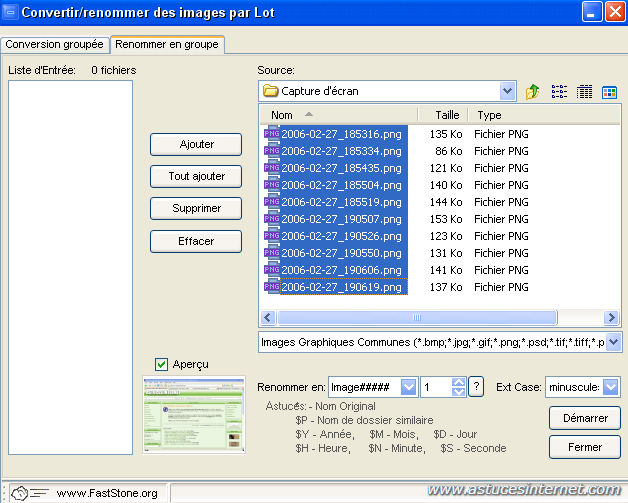Click the www.FastStone.org status bar link

107,493
